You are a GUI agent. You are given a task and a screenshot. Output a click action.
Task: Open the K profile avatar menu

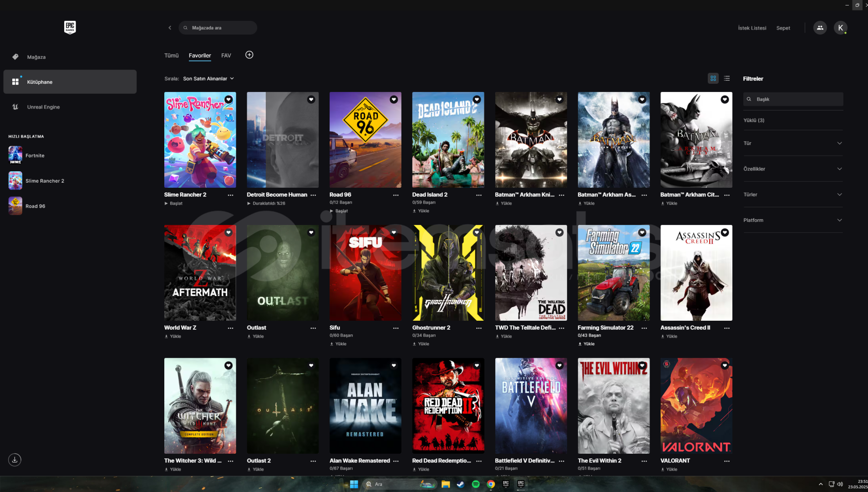pos(840,28)
